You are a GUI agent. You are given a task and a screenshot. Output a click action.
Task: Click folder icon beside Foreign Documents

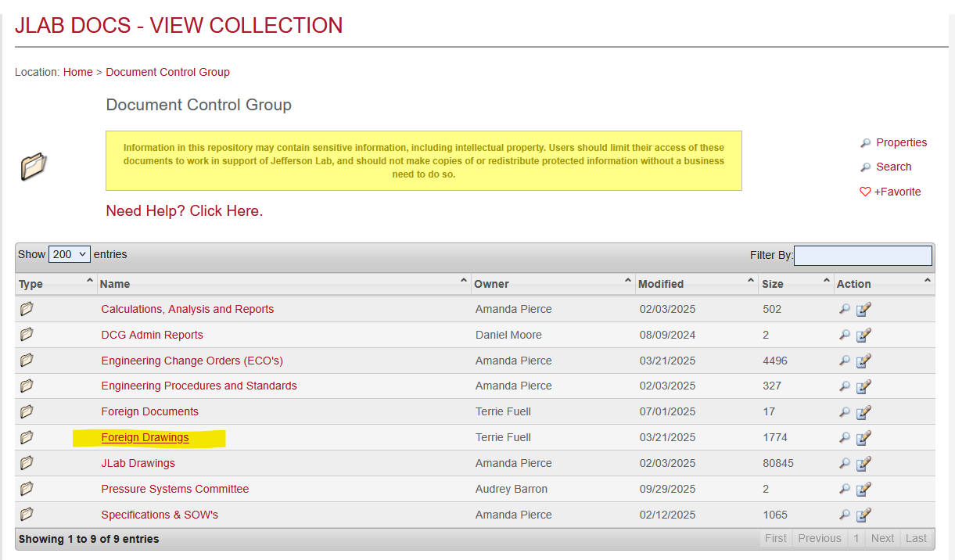(x=27, y=412)
